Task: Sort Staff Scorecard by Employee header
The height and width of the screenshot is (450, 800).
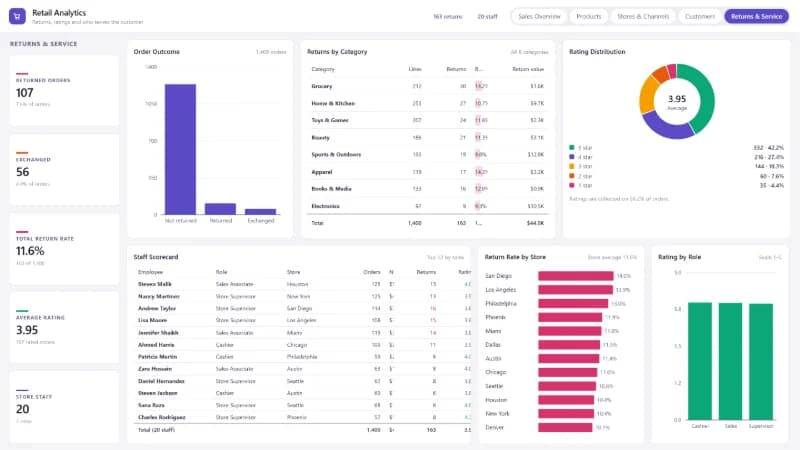Action: [x=151, y=272]
